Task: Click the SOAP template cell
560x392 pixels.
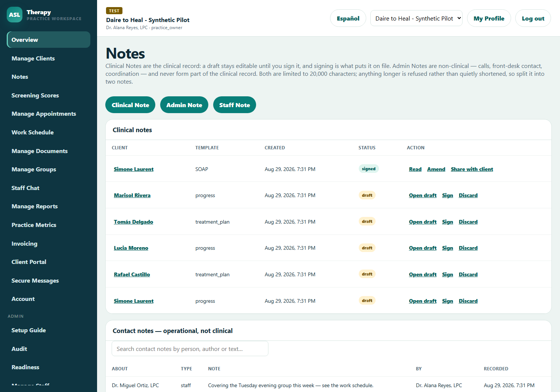Action: (x=202, y=169)
